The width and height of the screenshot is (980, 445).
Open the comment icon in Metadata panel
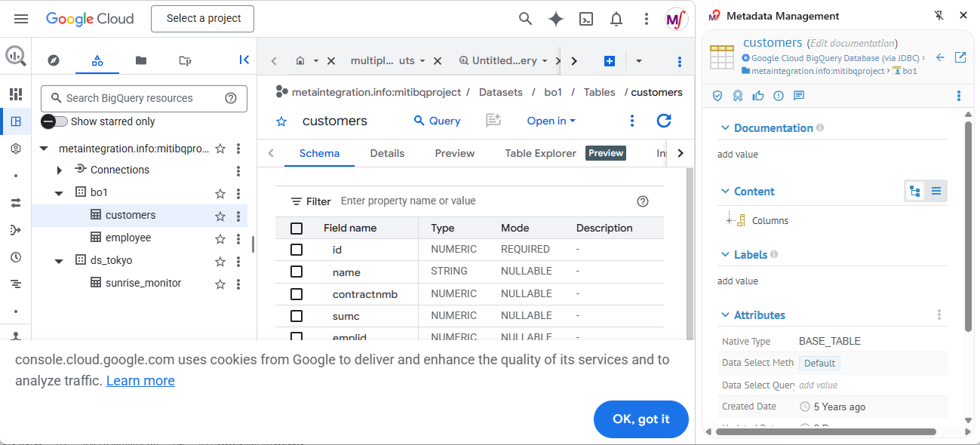pos(799,96)
